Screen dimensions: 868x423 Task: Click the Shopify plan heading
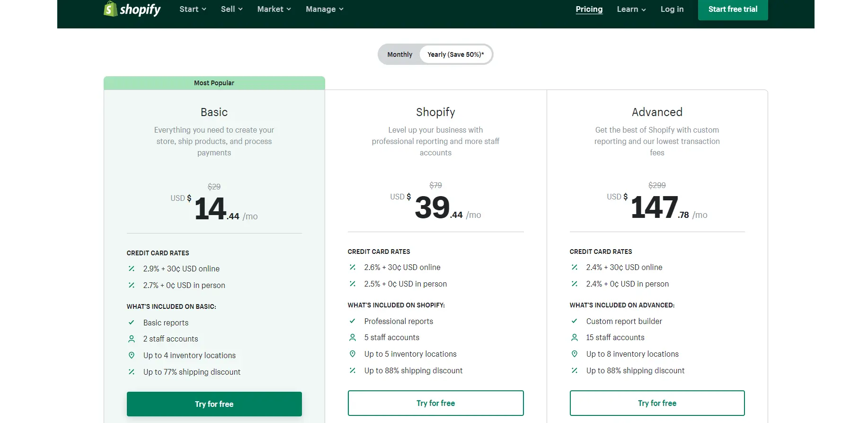pyautogui.click(x=435, y=112)
